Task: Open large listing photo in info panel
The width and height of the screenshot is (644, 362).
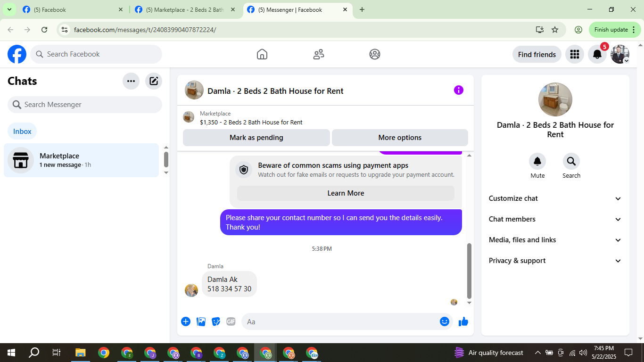Action: (x=555, y=99)
